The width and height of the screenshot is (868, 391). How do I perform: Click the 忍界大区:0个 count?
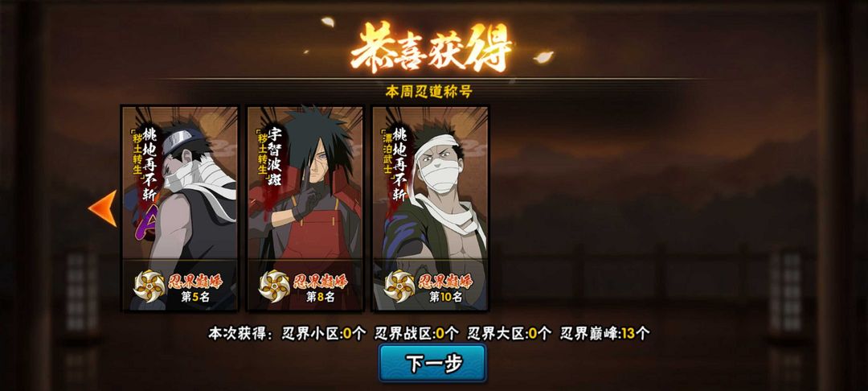point(510,333)
